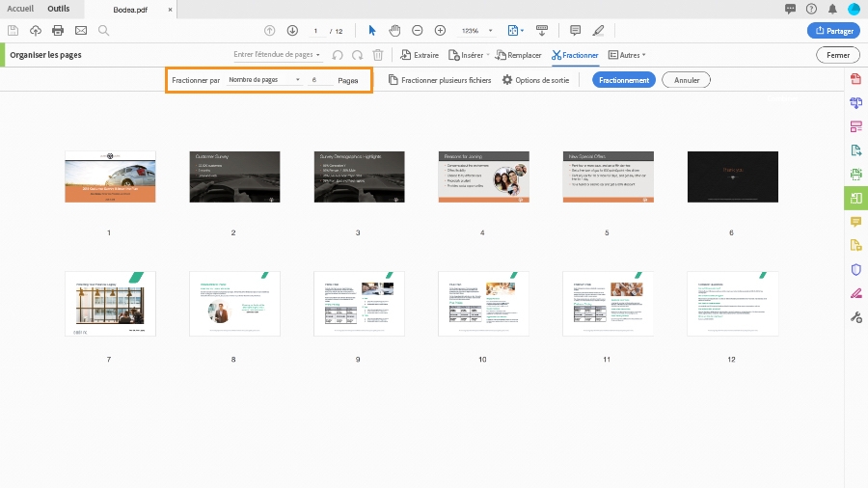Viewport: 868px width, 488px height.
Task: Click the cloud upload icon
Action: pos(36,31)
